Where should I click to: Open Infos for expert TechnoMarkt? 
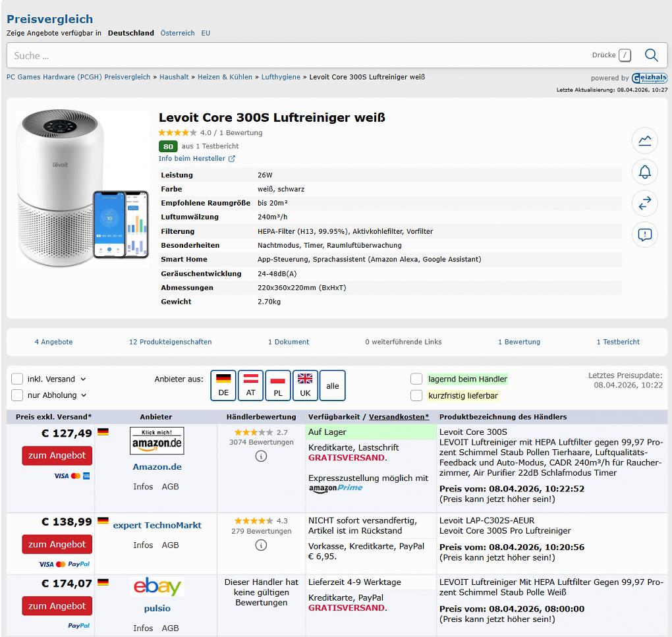point(143,545)
